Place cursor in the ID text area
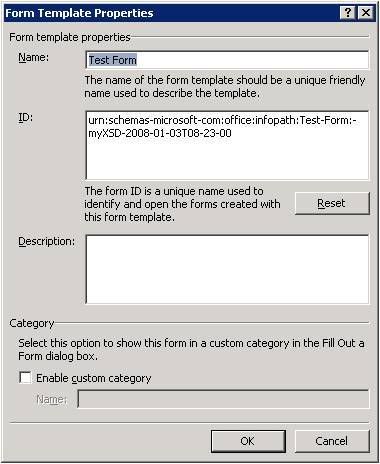The image size is (380, 464). point(227,145)
